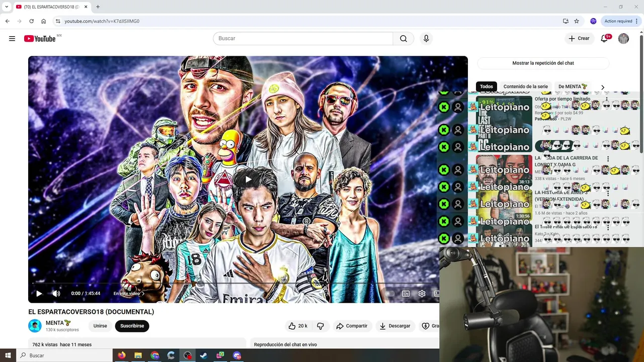The height and width of the screenshot is (362, 644).
Task: Open options for 'La Historia de Aimep3' video
Action: pyautogui.click(x=608, y=193)
